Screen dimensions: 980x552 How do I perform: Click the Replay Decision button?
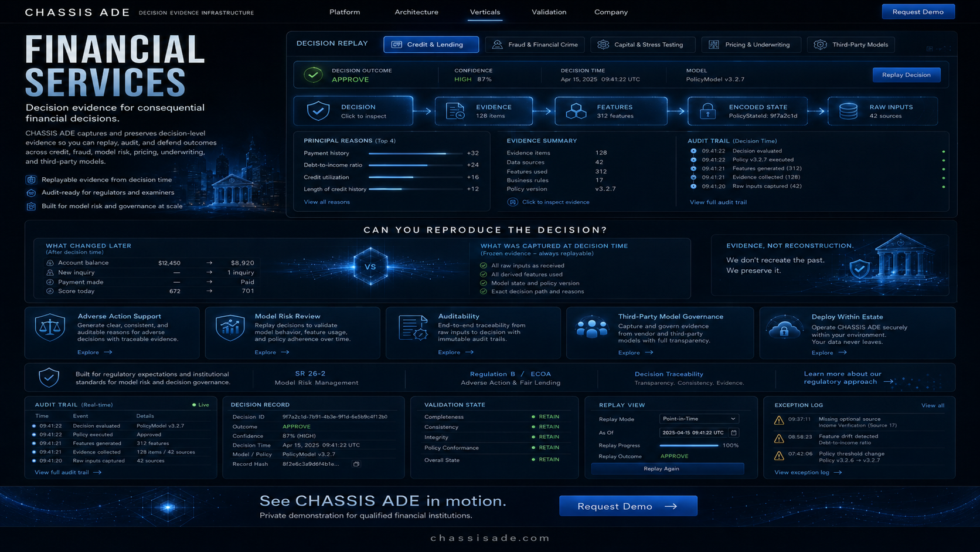pos(906,74)
